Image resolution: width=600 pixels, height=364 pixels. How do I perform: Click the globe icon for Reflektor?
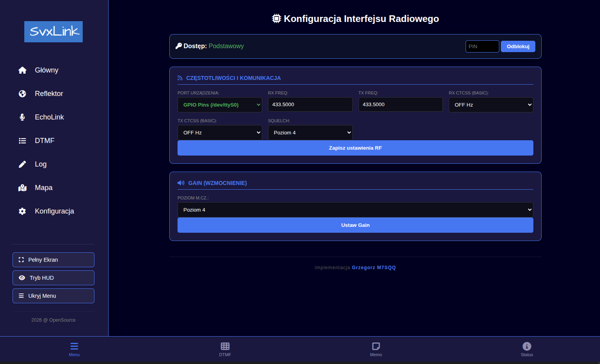click(x=22, y=94)
